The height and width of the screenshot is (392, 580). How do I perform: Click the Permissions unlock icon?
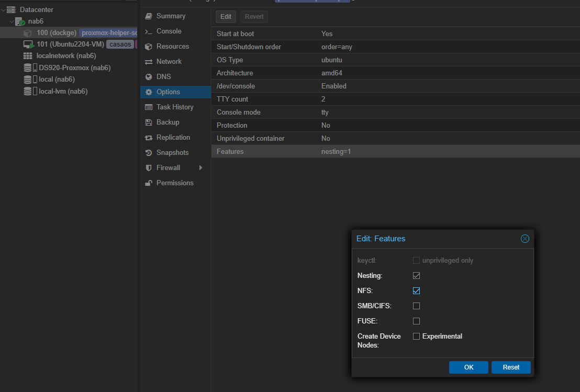(149, 183)
